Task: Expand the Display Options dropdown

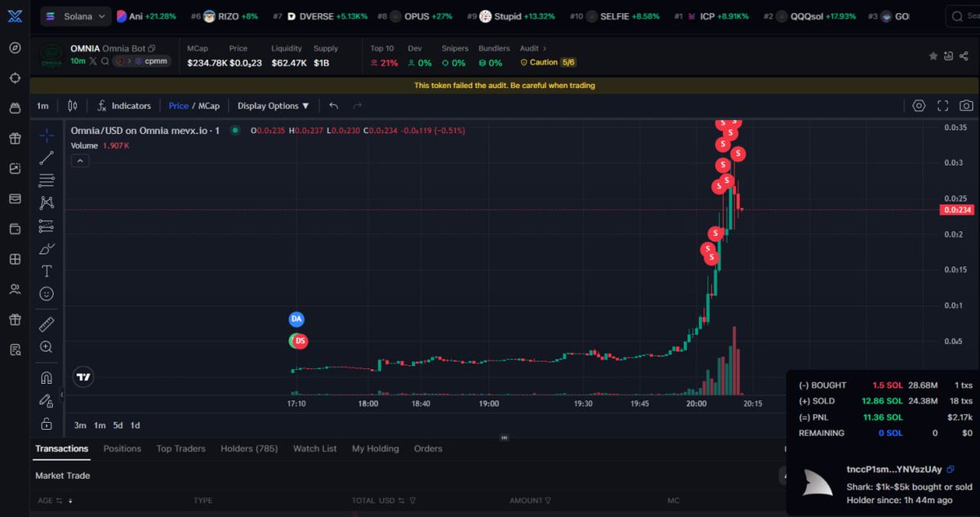Action: click(x=274, y=105)
